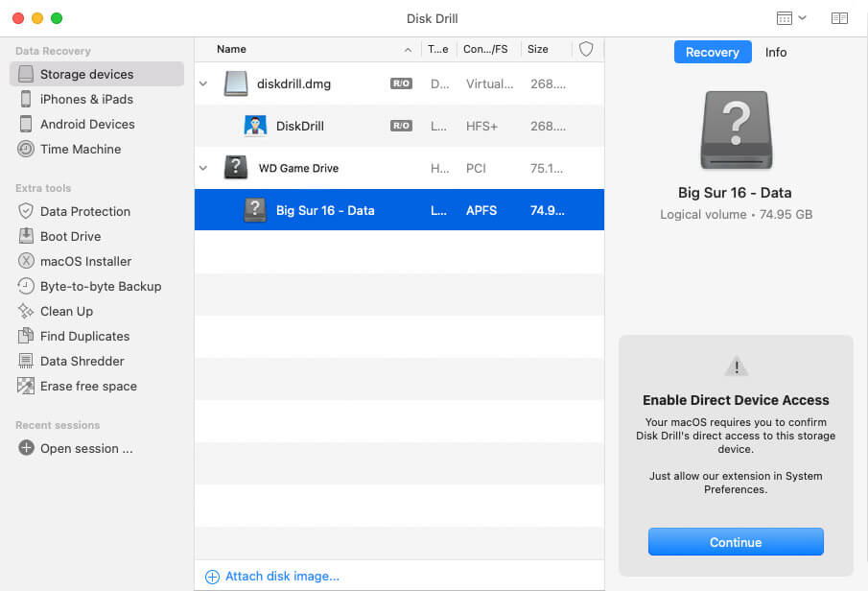Sort by the Type column header
This screenshot has width=868, height=591.
438,49
